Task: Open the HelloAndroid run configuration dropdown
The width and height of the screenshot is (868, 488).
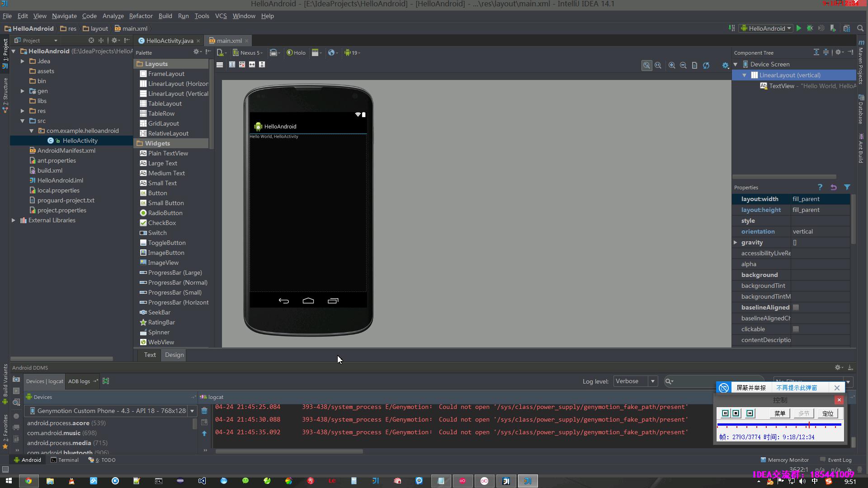Action: [x=766, y=28]
